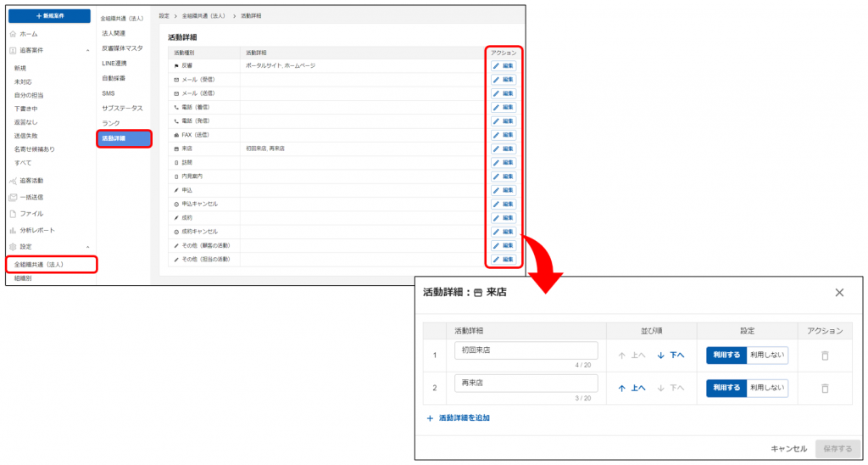Edit the 反響 activity row
This screenshot has height=465, width=868.
pyautogui.click(x=504, y=66)
